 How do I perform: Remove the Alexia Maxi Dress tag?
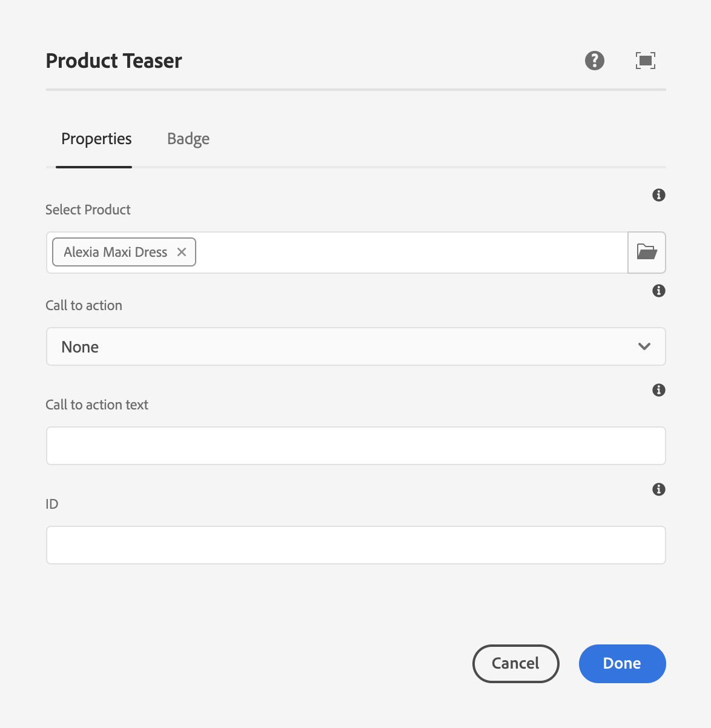[x=182, y=252]
